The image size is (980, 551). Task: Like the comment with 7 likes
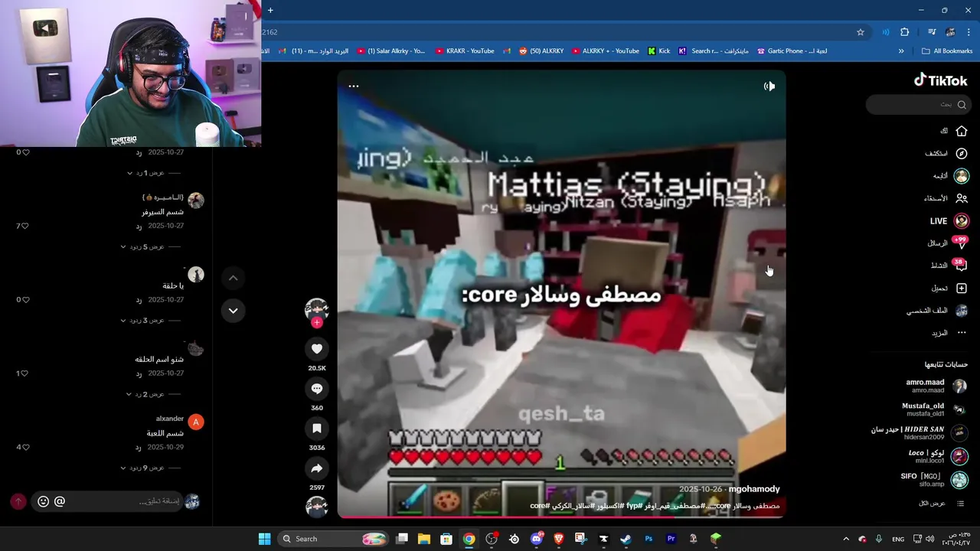point(25,226)
